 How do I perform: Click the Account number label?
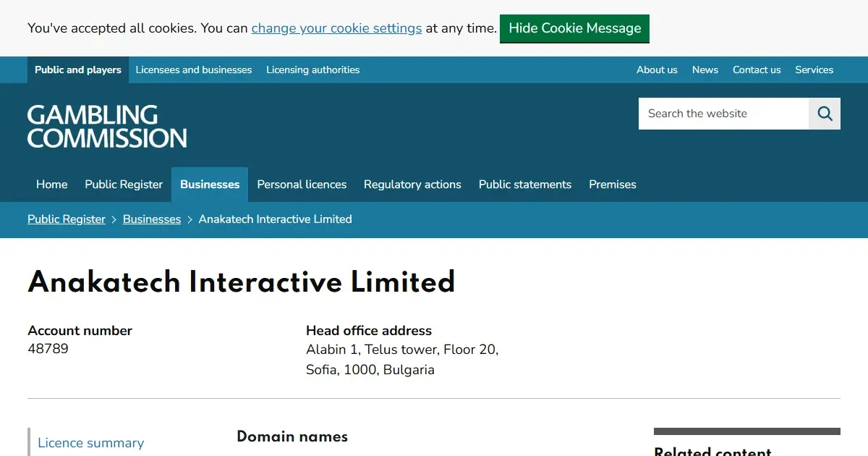(80, 331)
